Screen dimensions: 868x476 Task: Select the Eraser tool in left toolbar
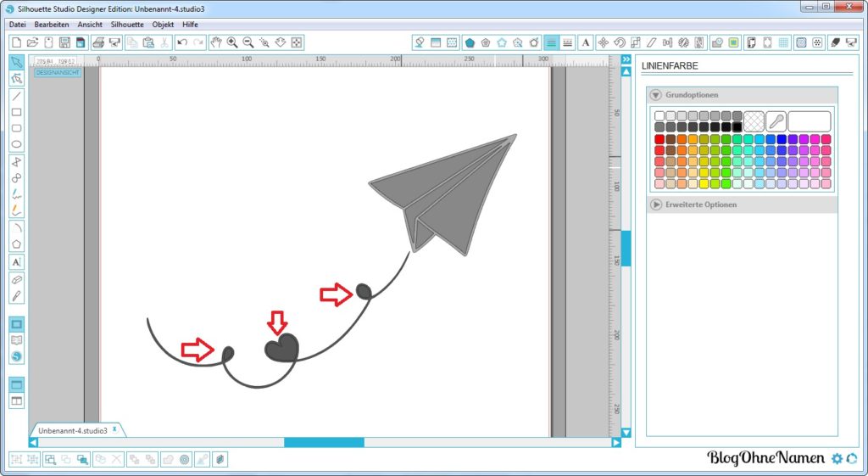[x=16, y=278]
